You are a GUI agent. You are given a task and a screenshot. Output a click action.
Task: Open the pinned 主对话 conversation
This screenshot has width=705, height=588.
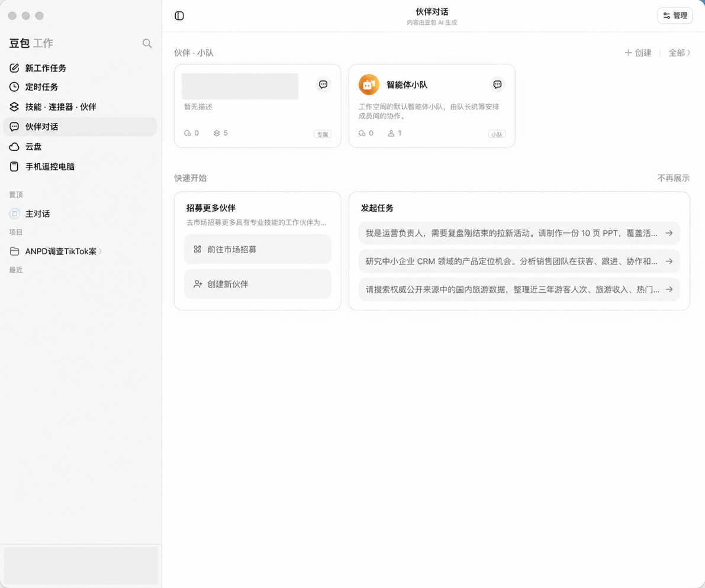pos(80,214)
